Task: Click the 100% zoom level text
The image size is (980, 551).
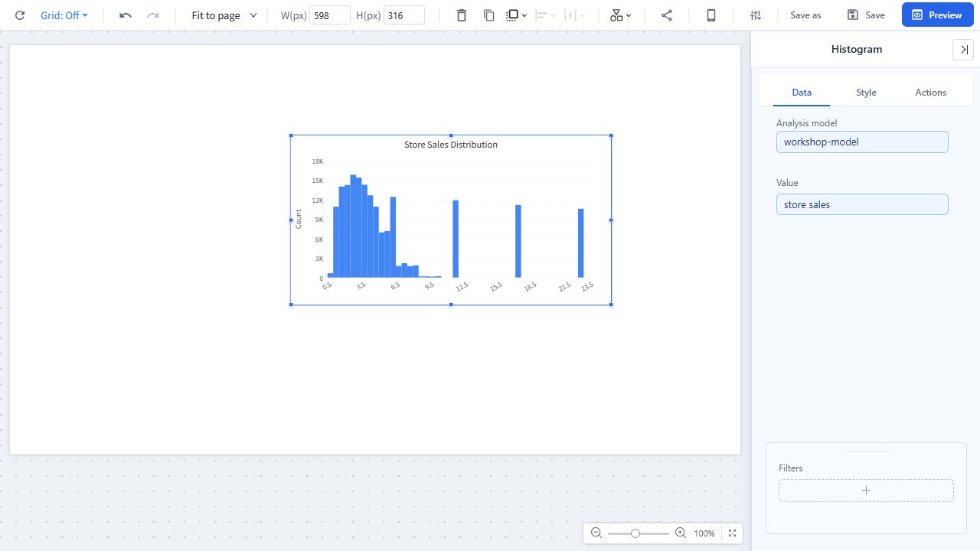Action: [704, 533]
